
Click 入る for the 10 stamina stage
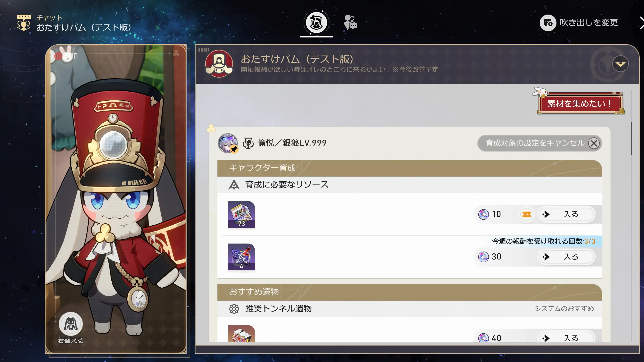pos(566,214)
